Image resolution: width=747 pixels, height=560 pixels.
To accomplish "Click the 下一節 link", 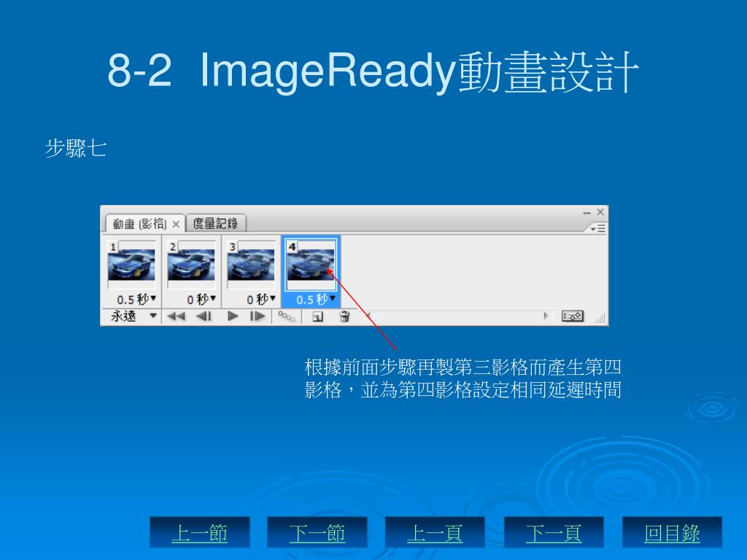I will click(317, 533).
